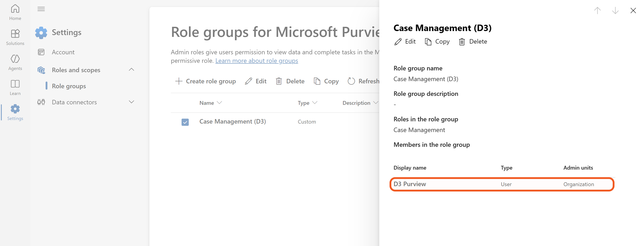
Task: Open the Account settings item
Action: tap(63, 52)
